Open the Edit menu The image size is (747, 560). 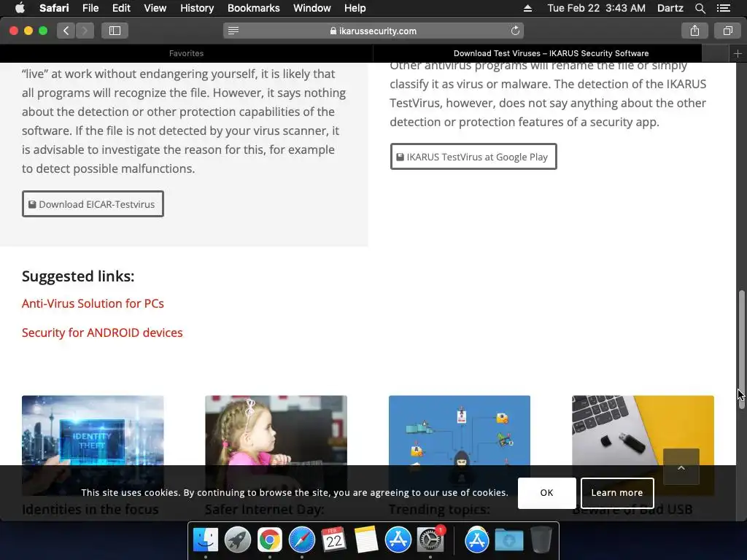[121, 8]
